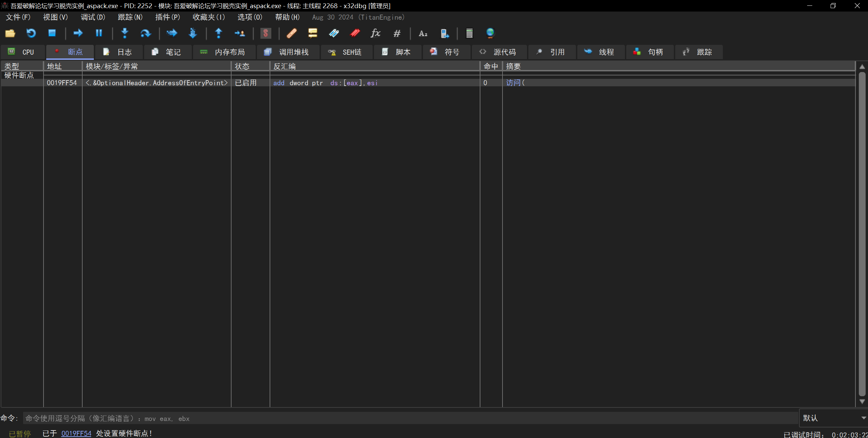Pause execution with the pause icon
The image size is (868, 438).
pyautogui.click(x=99, y=33)
